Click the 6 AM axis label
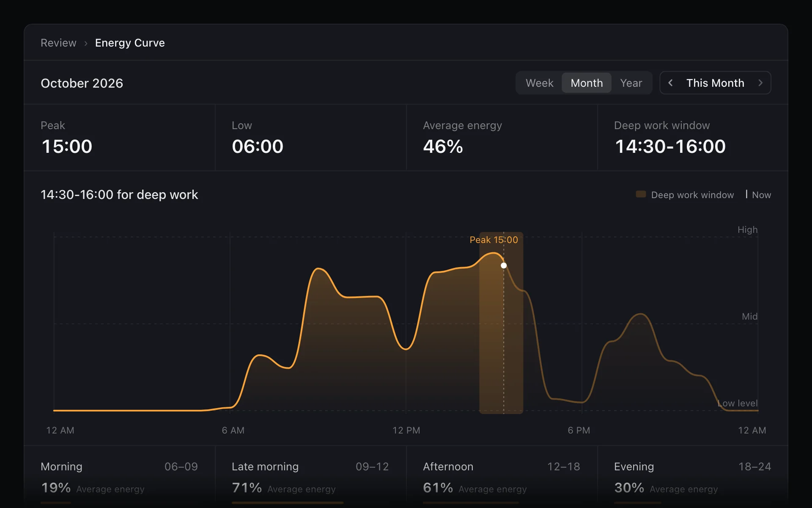Screen dimensions: 812x508 coord(233,430)
